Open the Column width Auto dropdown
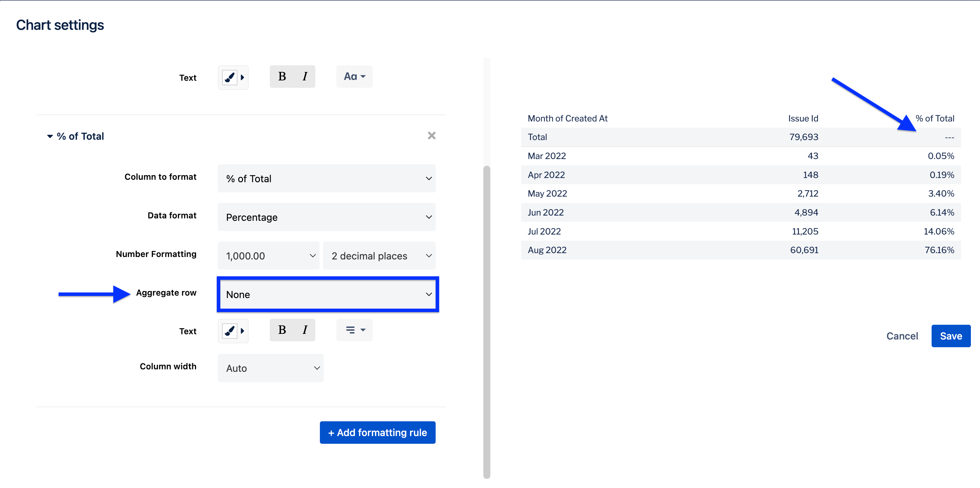This screenshot has height=488, width=980. click(270, 368)
